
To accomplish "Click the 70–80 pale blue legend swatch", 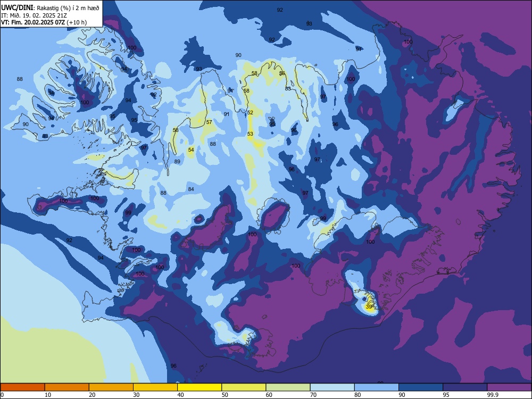I will coord(332,387).
